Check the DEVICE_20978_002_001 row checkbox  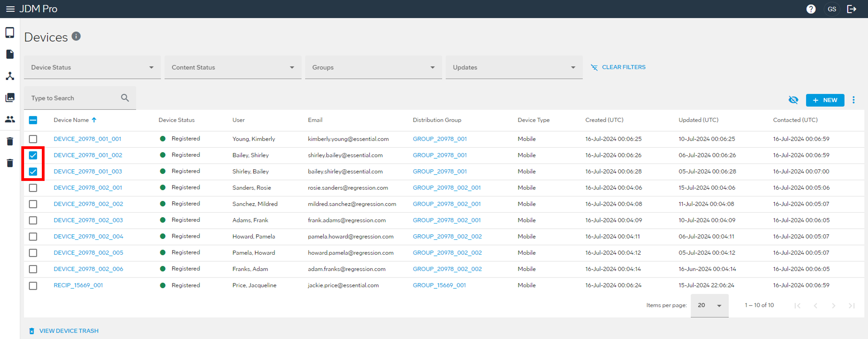point(33,188)
